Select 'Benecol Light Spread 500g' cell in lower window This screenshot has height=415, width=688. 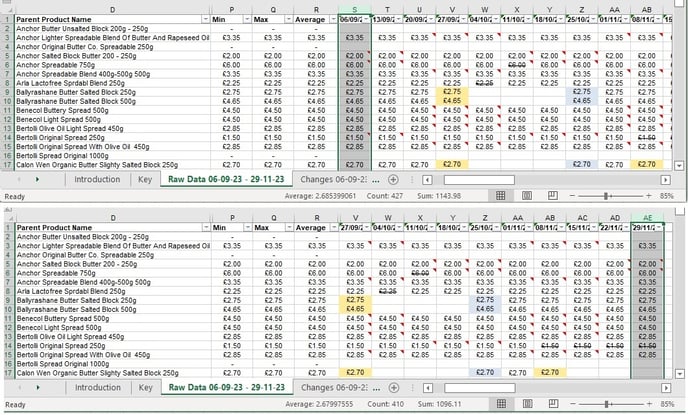point(113,328)
